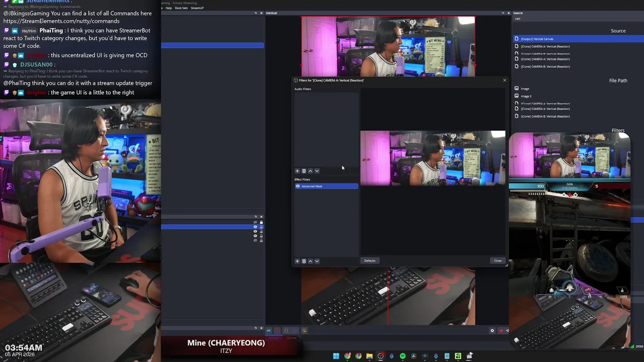The width and height of the screenshot is (644, 362).
Task: Open Vertical dock settings gear icon
Action: click(x=492, y=330)
